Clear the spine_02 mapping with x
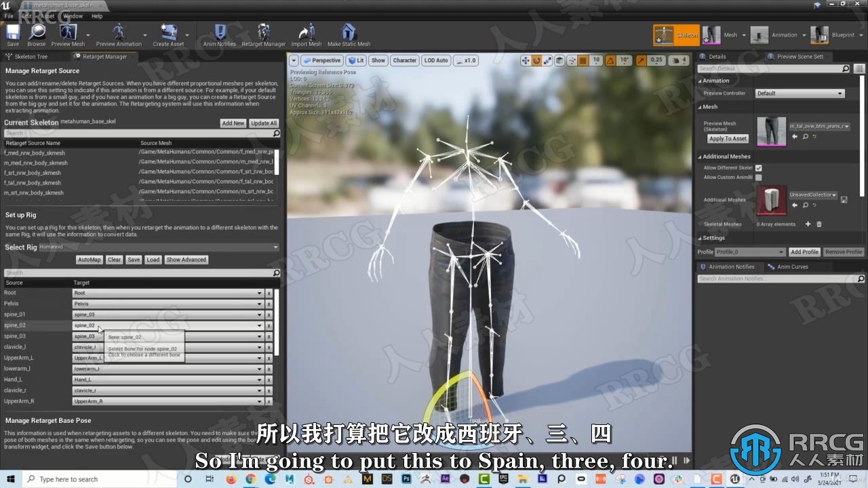This screenshot has height=488, width=868. point(269,325)
